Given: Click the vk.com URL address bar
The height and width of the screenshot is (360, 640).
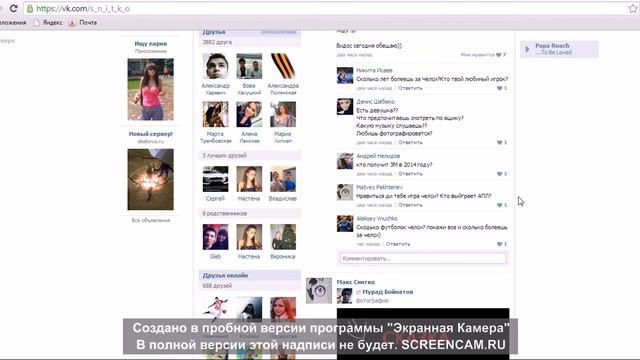Looking at the screenshot, I should 327,9.
